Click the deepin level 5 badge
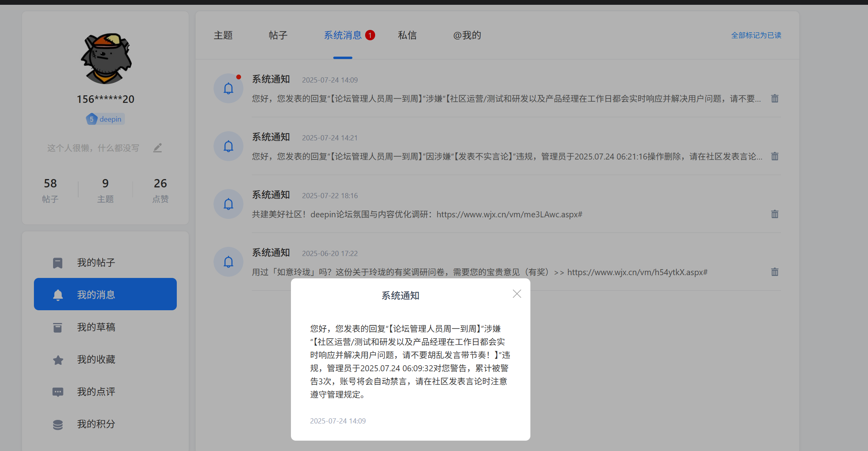The image size is (868, 451). click(x=105, y=119)
